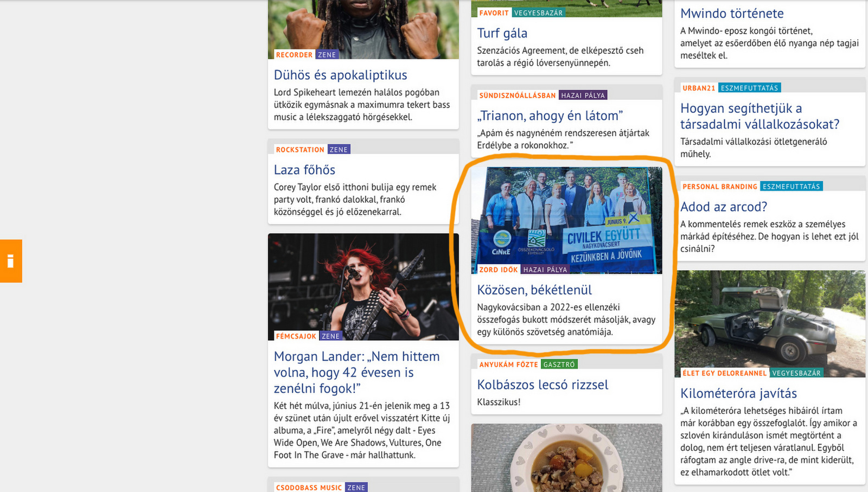
Task: Click summary starting "Szenzációs Agreement"
Action: pyautogui.click(x=560, y=56)
